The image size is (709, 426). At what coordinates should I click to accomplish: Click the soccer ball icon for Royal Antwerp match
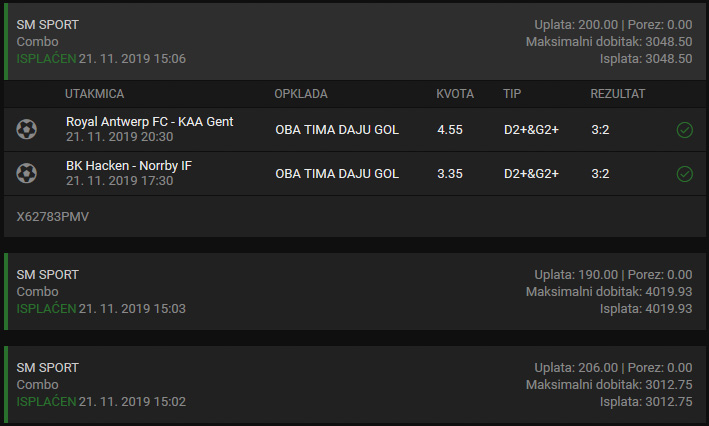point(27,129)
